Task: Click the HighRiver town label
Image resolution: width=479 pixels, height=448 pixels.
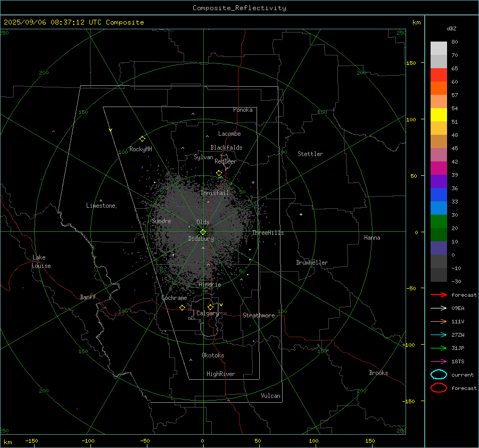Action: [221, 374]
